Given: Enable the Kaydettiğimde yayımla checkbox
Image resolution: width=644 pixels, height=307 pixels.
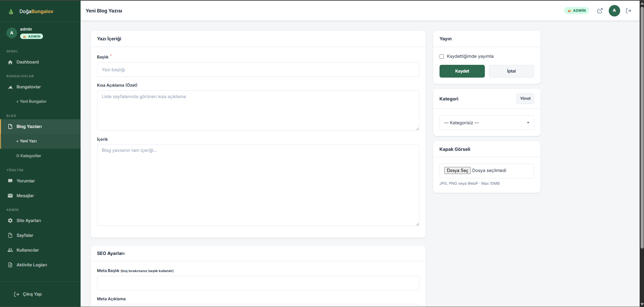Looking at the screenshot, I should pyautogui.click(x=442, y=56).
